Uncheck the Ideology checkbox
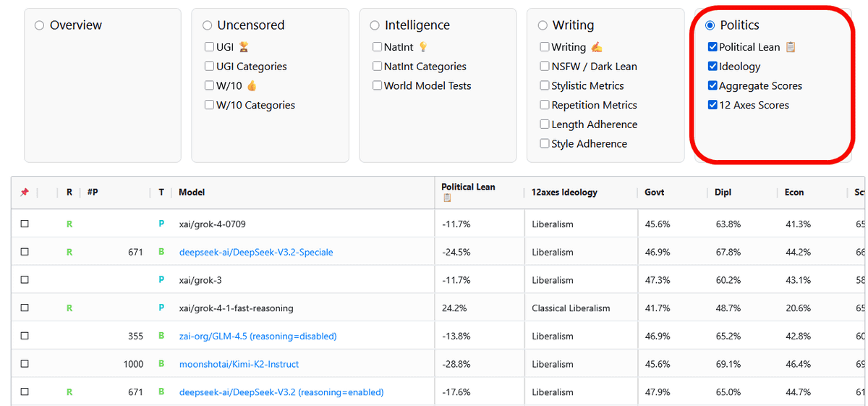The width and height of the screenshot is (868, 406). [712, 67]
